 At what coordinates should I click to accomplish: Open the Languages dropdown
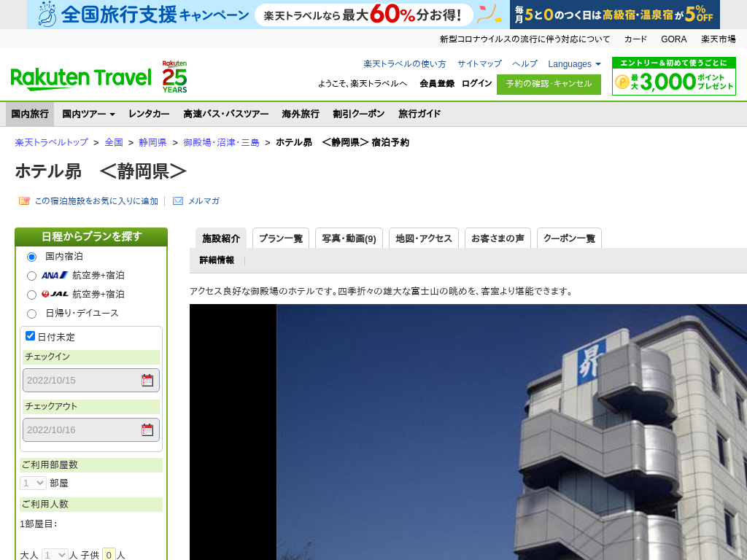tap(574, 64)
